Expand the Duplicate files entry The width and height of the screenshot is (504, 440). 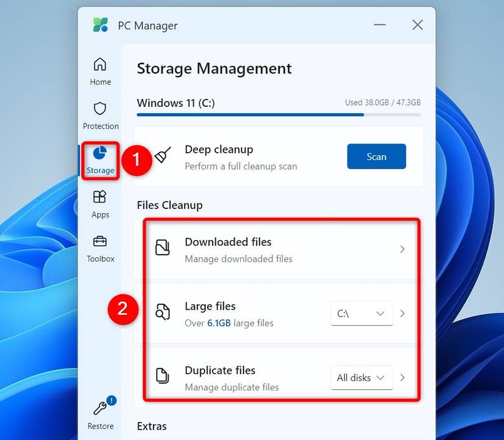click(402, 378)
